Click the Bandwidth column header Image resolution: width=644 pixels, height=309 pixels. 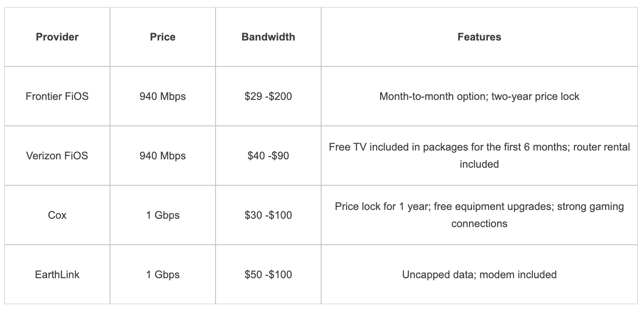[x=268, y=37]
